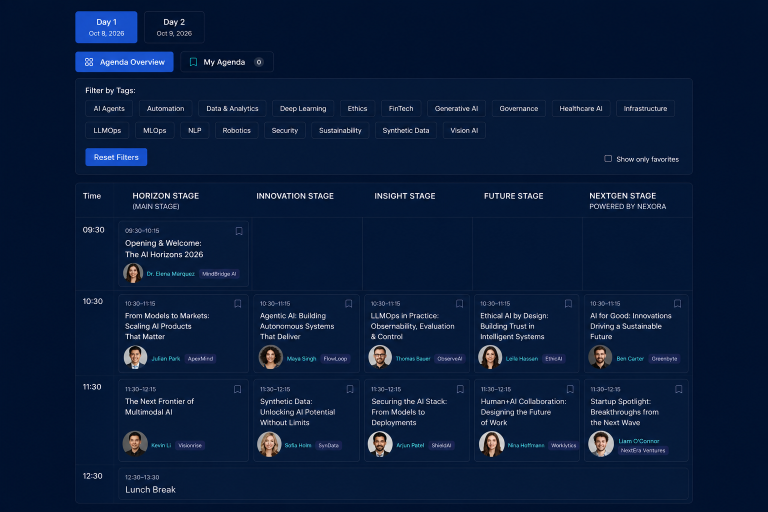Bookmark From Models to Markets session
Image resolution: width=768 pixels, height=512 pixels.
[238, 304]
